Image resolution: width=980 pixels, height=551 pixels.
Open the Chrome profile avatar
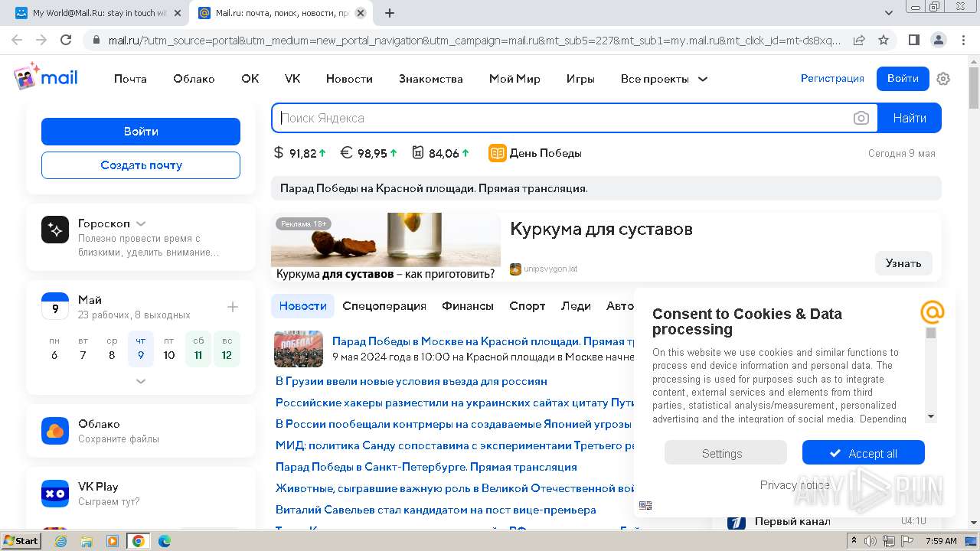(x=938, y=40)
